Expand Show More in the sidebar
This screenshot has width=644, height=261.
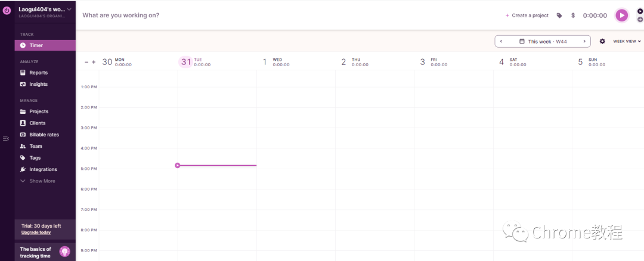[x=38, y=181]
